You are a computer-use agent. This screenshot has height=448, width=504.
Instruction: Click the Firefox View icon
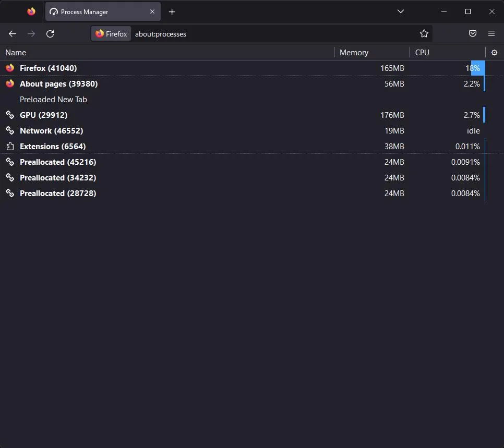pos(31,11)
